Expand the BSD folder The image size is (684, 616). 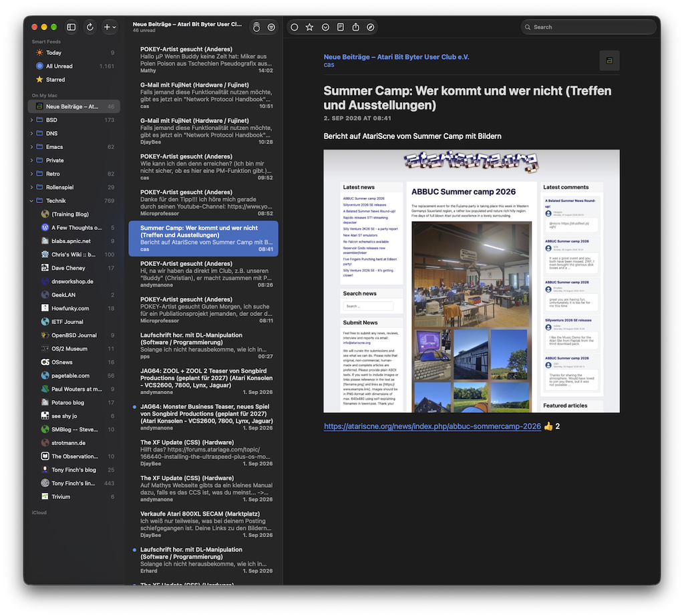tap(31, 120)
